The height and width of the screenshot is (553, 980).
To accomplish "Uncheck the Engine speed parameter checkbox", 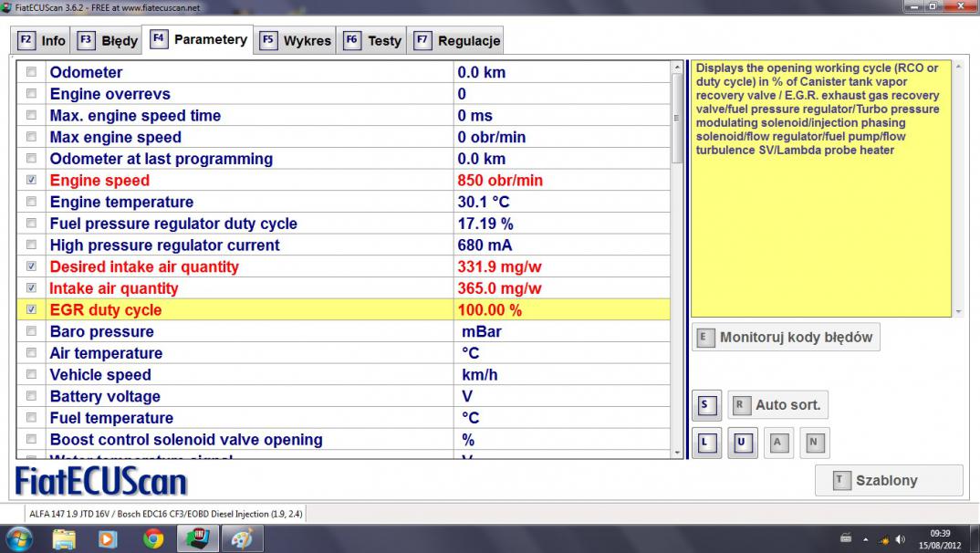I will tap(32, 181).
